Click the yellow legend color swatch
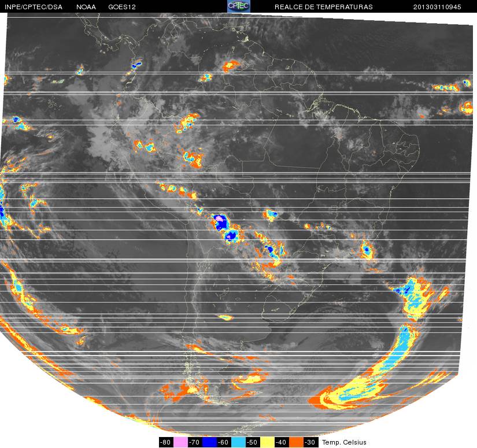 (267, 442)
